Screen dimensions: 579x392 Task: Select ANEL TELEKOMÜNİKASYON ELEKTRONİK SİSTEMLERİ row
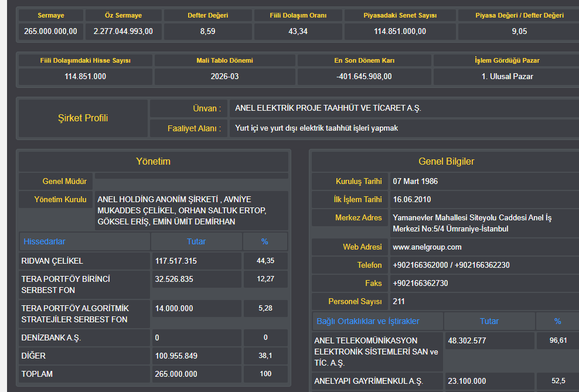(377, 352)
